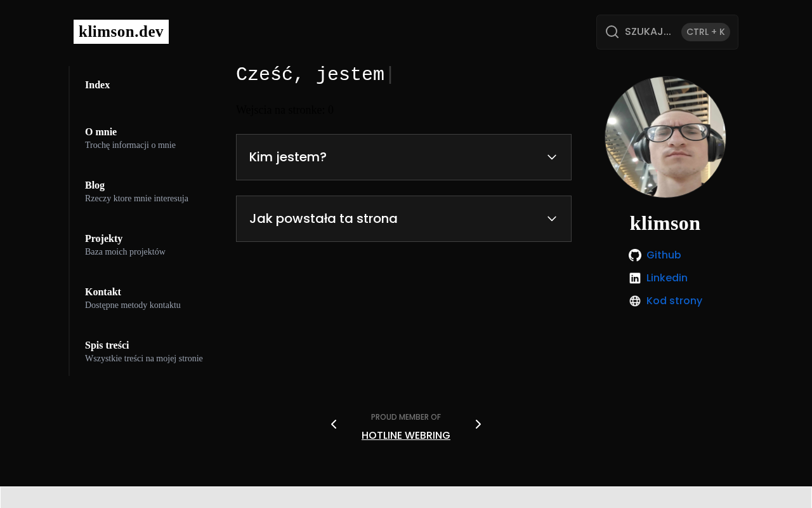This screenshot has height=508, width=812.
Task: Click the globe icon beside Kod strony
Action: [634, 301]
